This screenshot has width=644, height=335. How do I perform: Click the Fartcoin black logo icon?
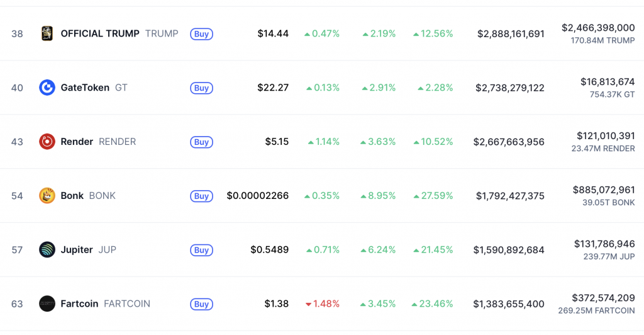[47, 304]
